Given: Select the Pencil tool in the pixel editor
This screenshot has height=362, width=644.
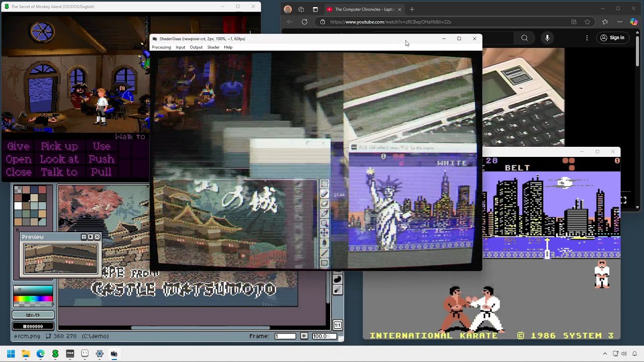Looking at the screenshot, I should point(324,195).
